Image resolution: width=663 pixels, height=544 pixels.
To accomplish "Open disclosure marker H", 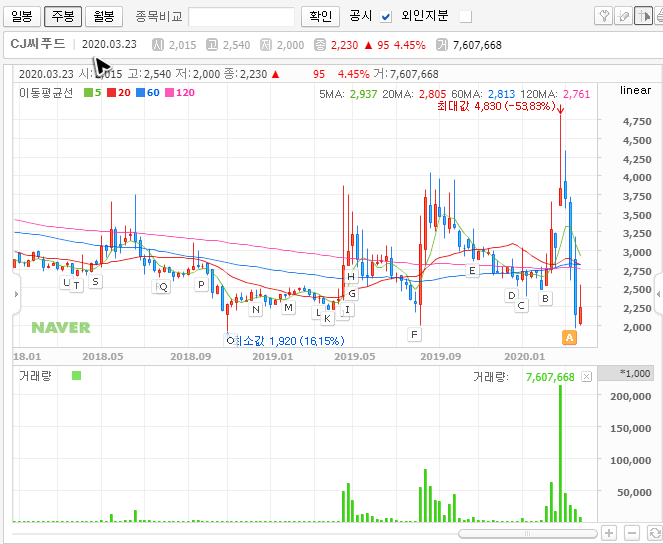I will coord(351,277).
